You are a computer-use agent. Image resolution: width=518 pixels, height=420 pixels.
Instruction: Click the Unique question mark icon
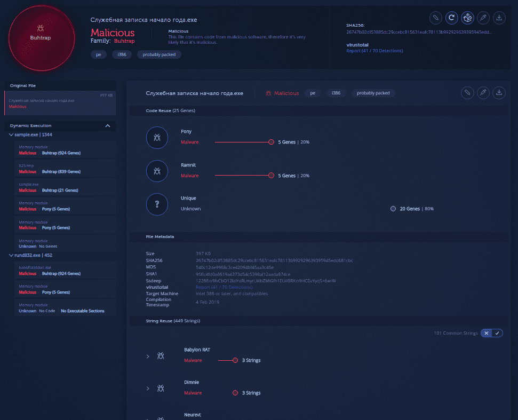click(157, 204)
